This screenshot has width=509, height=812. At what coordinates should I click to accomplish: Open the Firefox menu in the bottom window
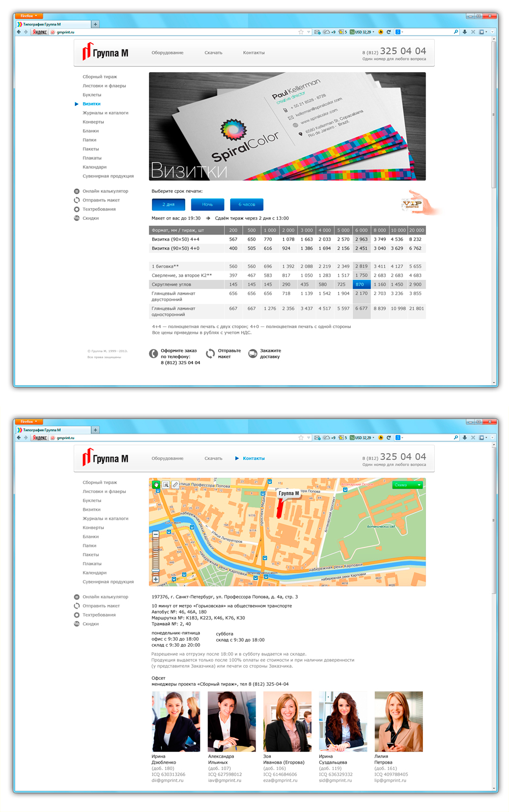[x=29, y=421]
